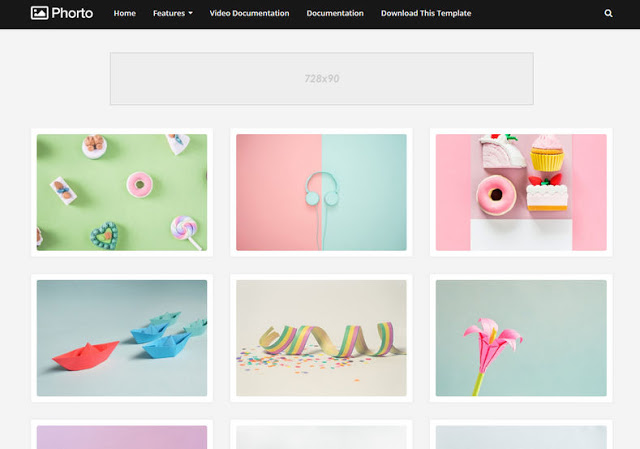
Task: Go to the Home menu item
Action: click(124, 13)
